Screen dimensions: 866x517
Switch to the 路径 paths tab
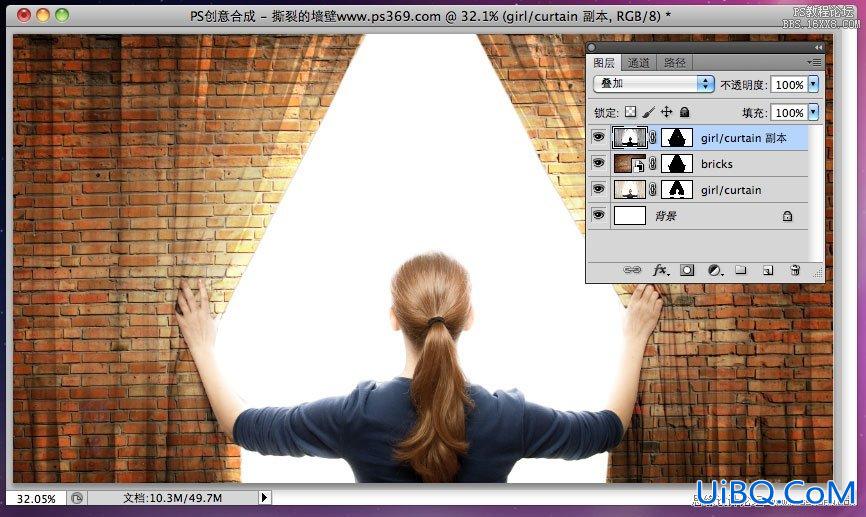[674, 63]
